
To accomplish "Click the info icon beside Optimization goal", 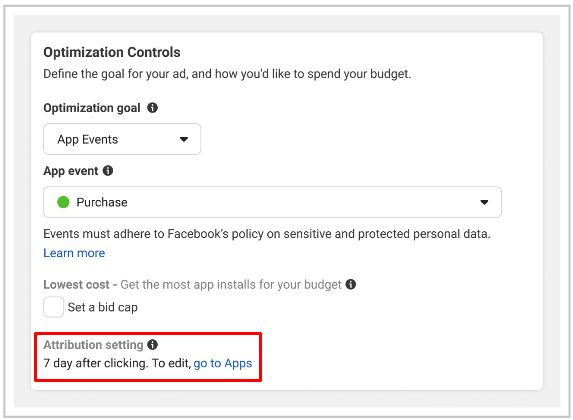I will click(152, 108).
